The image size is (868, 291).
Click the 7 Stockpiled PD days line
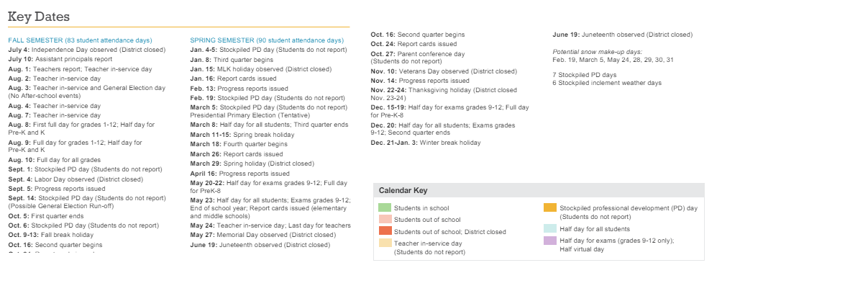tap(584, 74)
